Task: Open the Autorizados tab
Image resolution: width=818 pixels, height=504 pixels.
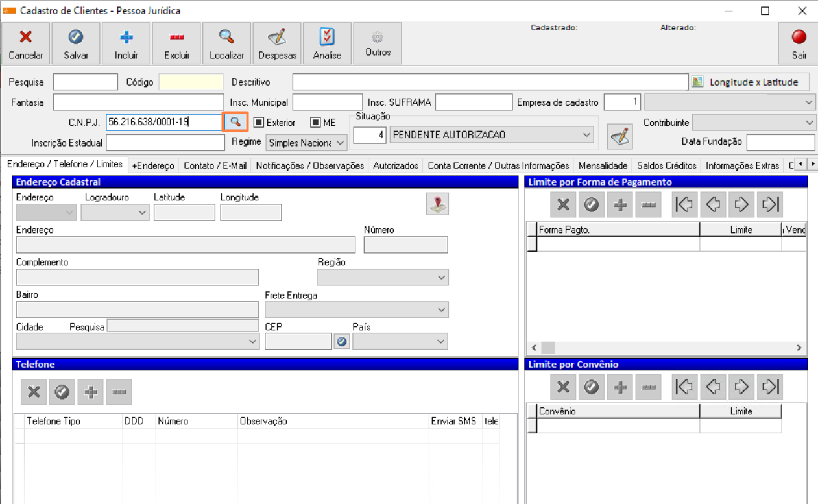Action: click(x=396, y=166)
